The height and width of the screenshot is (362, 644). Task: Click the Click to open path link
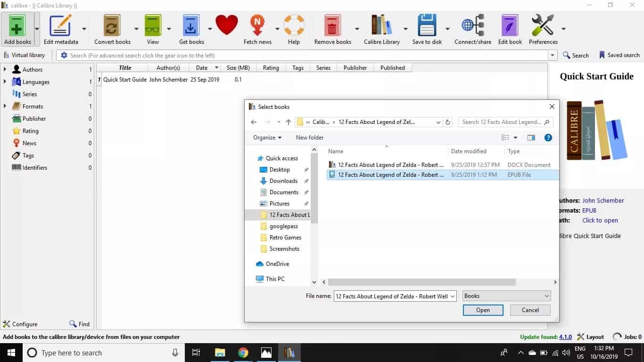(600, 220)
